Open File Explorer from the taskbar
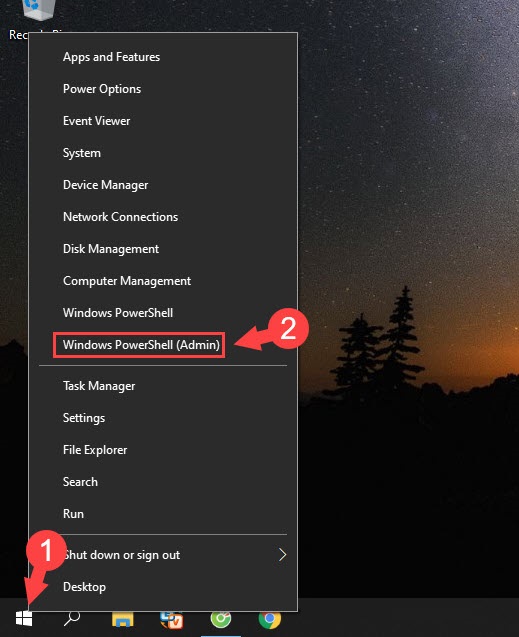Image resolution: width=519 pixels, height=637 pixels. tap(123, 619)
